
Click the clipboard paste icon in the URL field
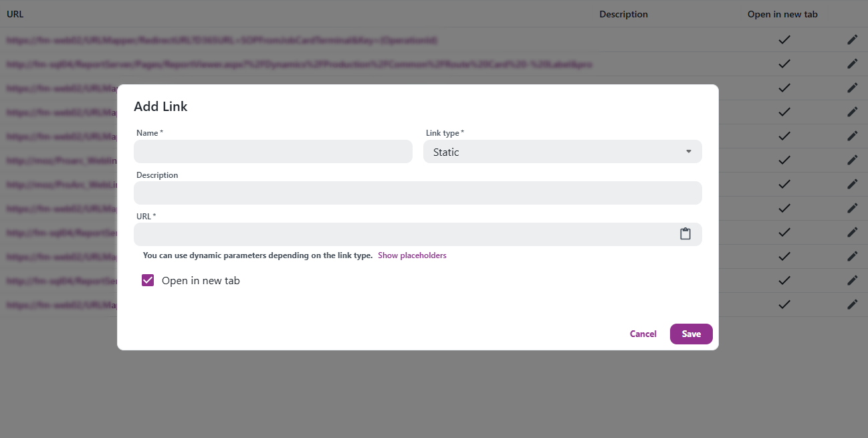point(685,233)
